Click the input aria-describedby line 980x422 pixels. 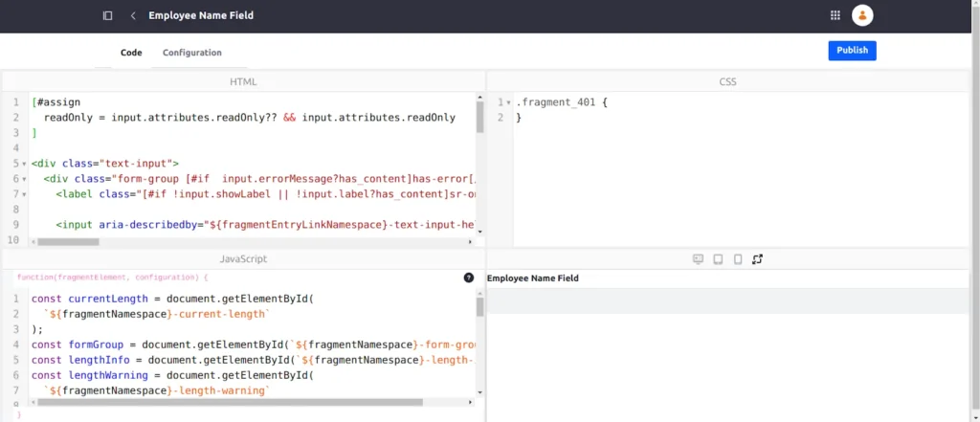[265, 225]
